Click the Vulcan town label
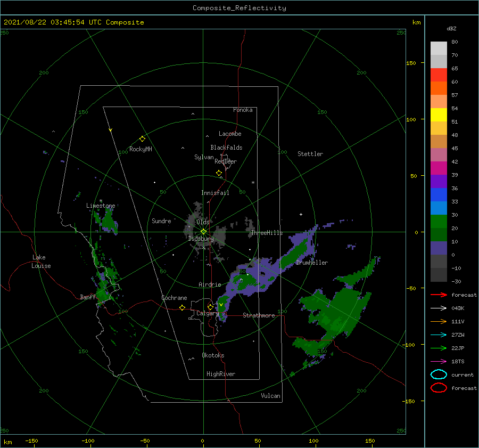Screen dimensions: 479x448 coord(271,396)
